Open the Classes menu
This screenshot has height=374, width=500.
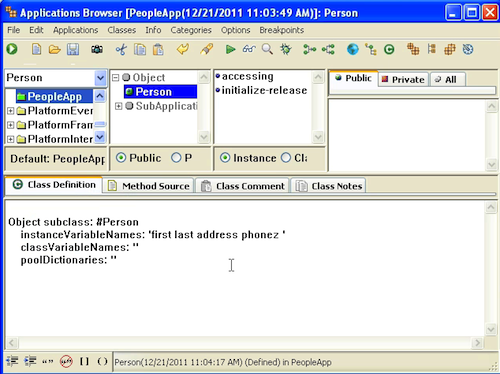coord(122,30)
